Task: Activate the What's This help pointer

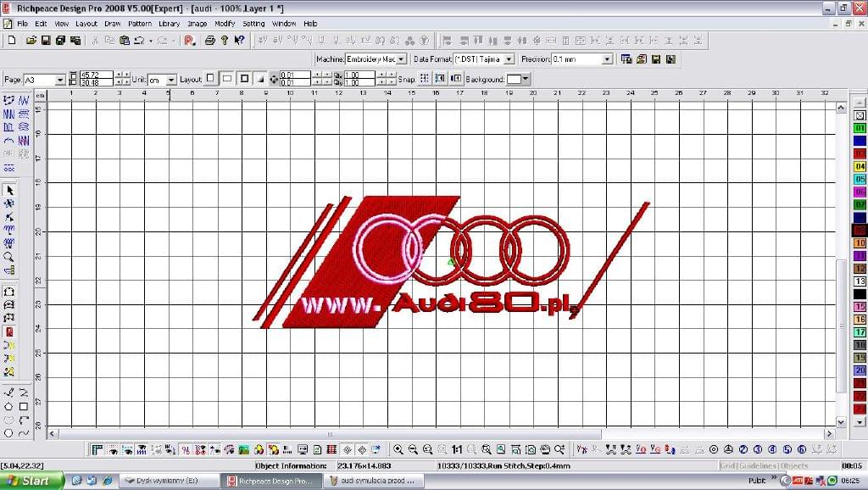Action: pyautogui.click(x=239, y=41)
